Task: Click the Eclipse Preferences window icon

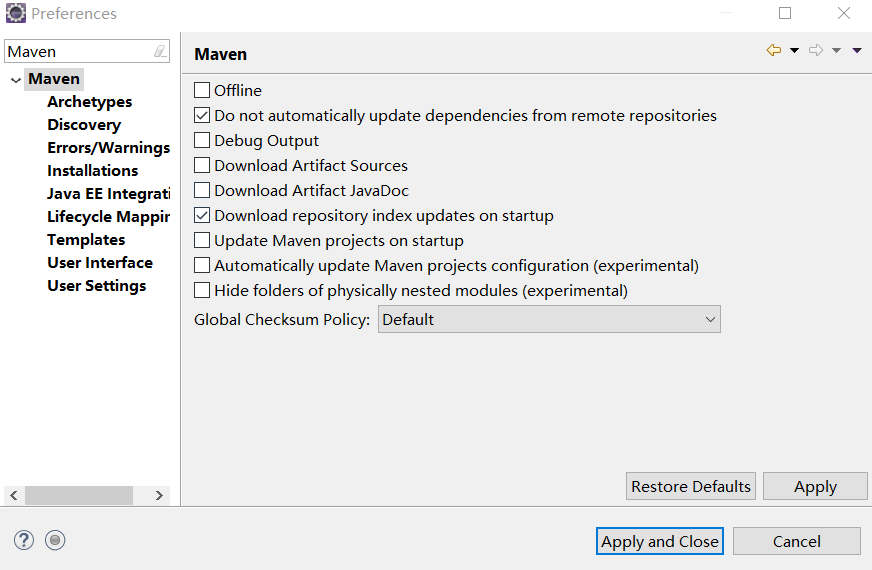Action: point(15,14)
